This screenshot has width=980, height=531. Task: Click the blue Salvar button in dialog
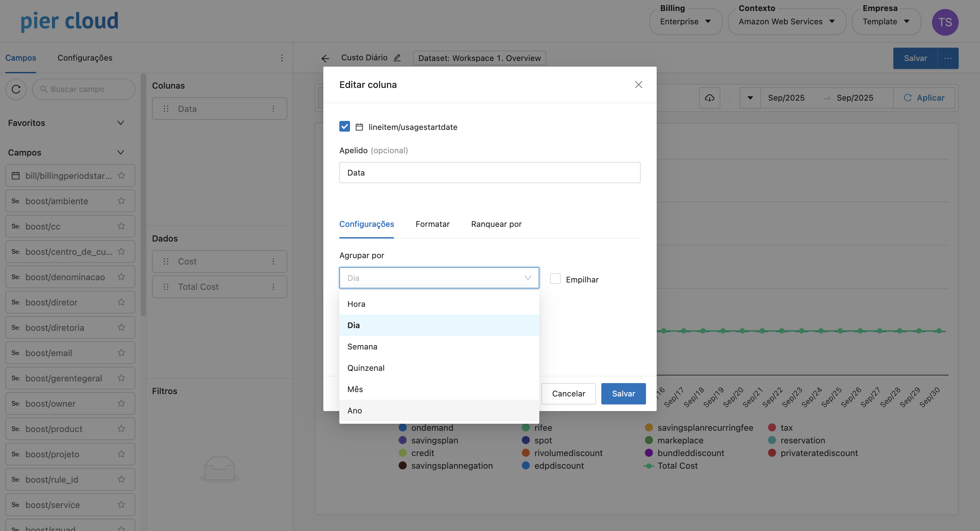click(623, 394)
